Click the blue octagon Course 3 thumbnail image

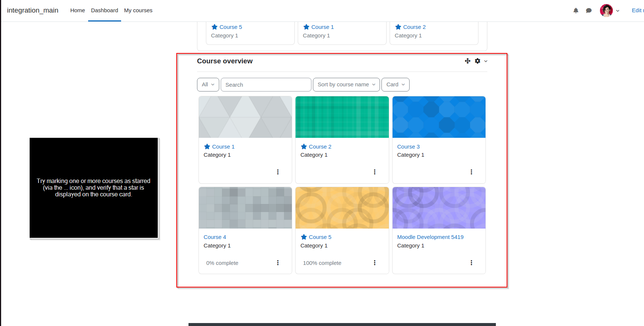(439, 117)
